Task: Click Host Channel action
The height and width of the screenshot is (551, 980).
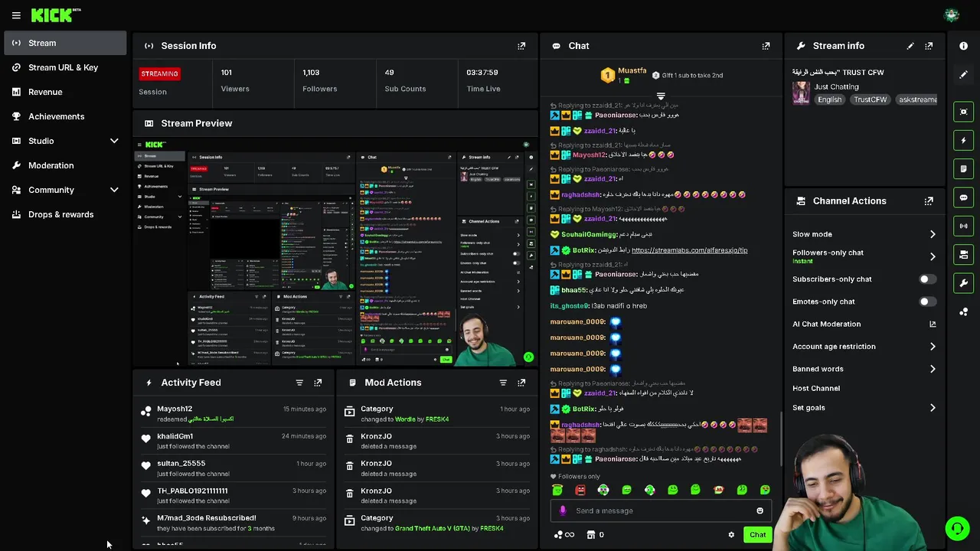Action: coord(816,388)
